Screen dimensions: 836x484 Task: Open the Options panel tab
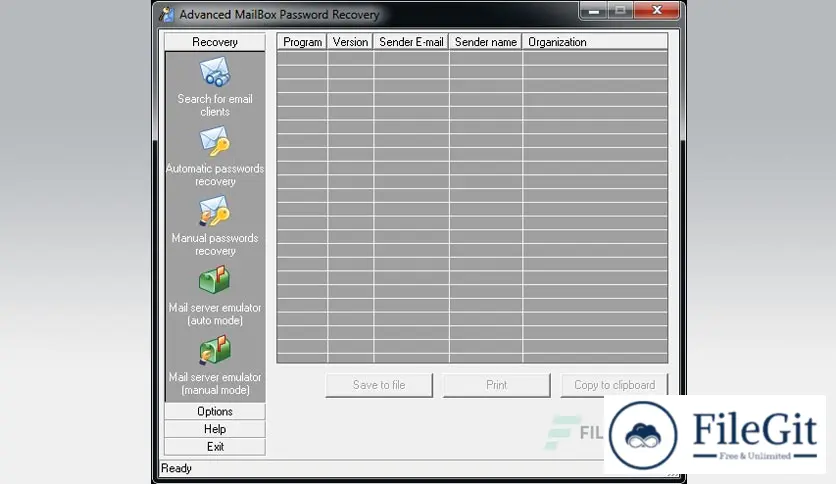pos(215,412)
